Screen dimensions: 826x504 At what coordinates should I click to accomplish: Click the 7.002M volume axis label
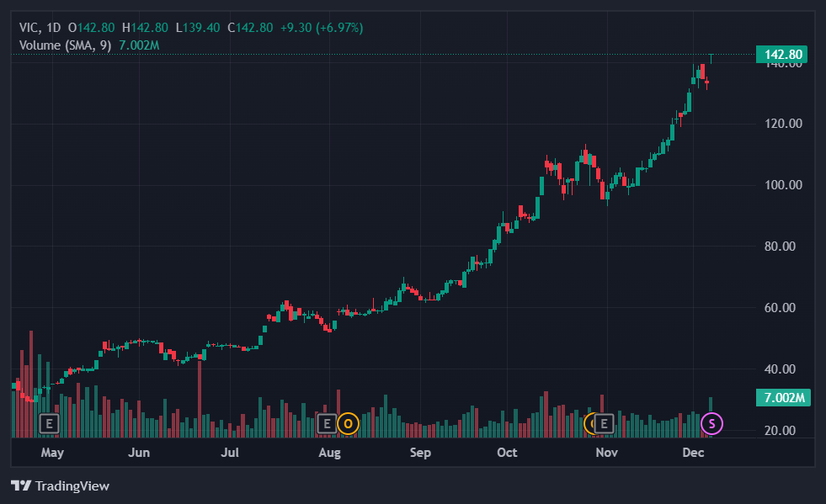pos(781,398)
